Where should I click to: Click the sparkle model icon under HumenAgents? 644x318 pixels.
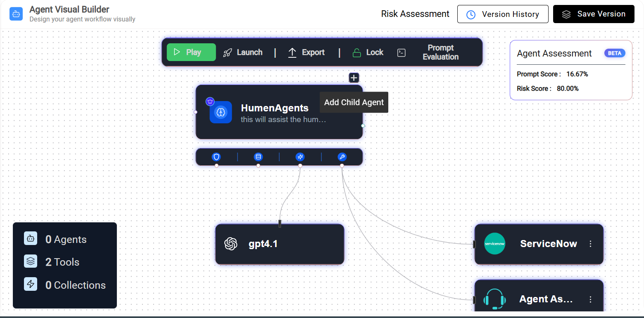coord(300,157)
